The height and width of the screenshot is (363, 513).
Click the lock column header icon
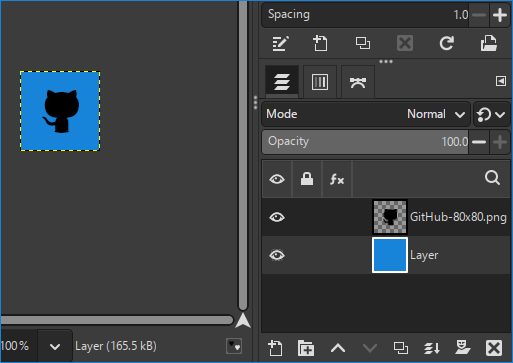pos(307,179)
